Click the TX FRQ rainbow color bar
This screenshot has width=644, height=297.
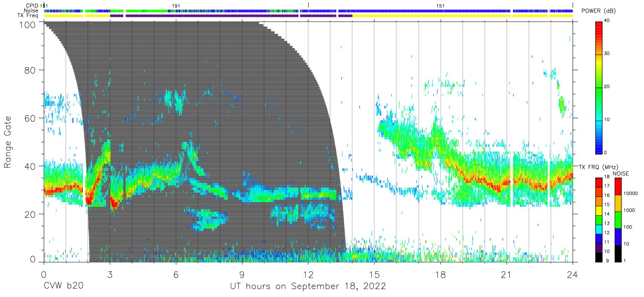click(600, 219)
